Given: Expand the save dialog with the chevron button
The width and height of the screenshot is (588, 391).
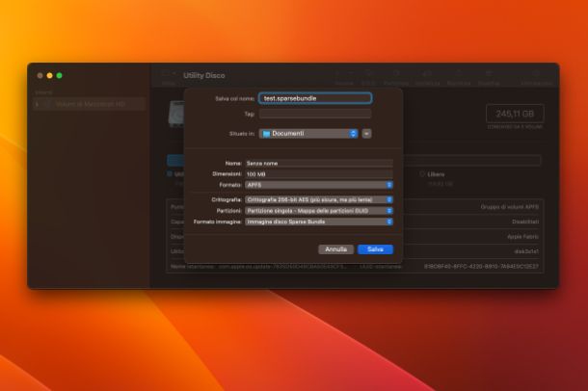Looking at the screenshot, I should 366,134.
